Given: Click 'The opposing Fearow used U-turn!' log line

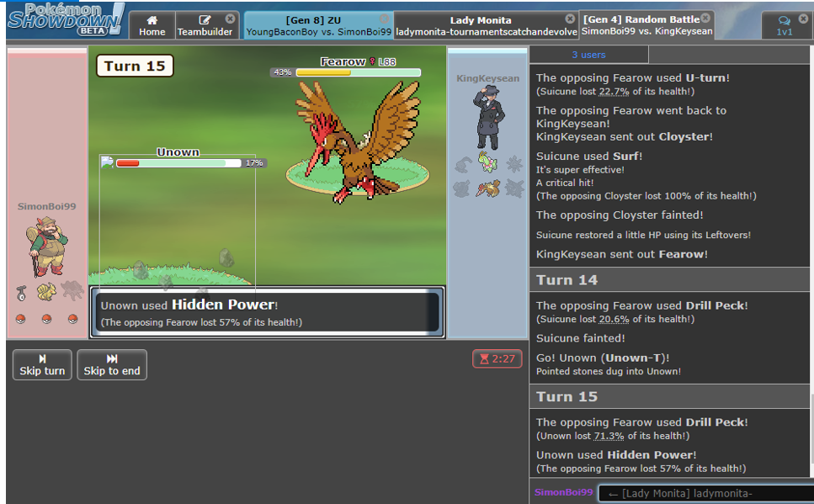Looking at the screenshot, I should click(633, 78).
